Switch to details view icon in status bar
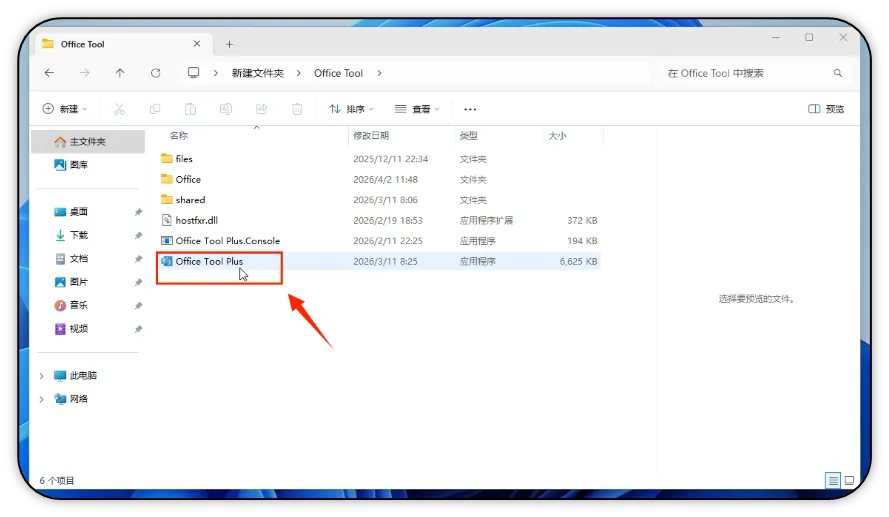 coord(833,481)
